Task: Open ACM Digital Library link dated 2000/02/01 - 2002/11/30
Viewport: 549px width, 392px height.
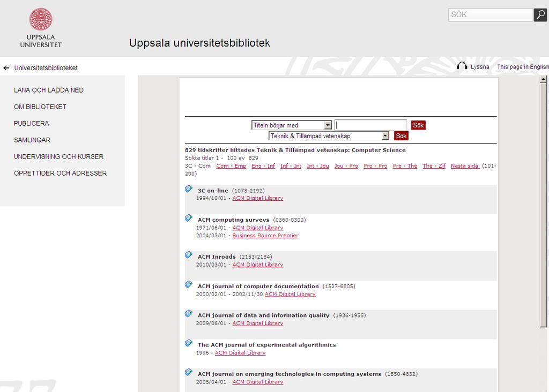Action: coord(290,294)
